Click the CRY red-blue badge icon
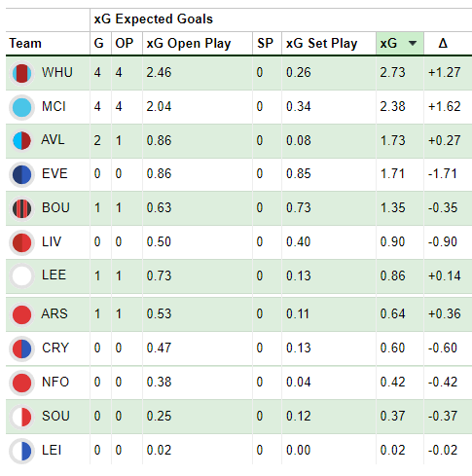This screenshot has height=476, width=472. [21, 348]
